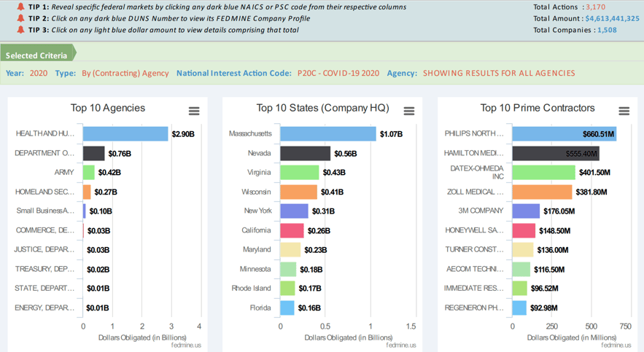Click the Virginia bar

300,172
